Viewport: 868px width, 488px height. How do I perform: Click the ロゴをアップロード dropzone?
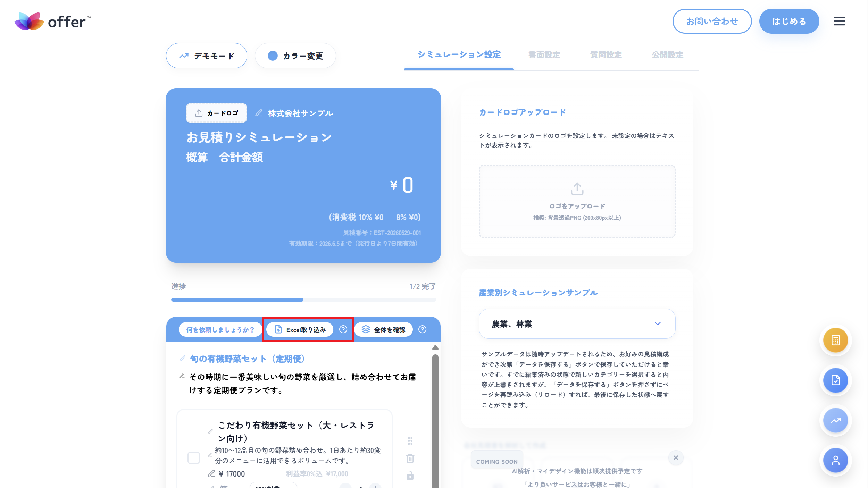[577, 201]
